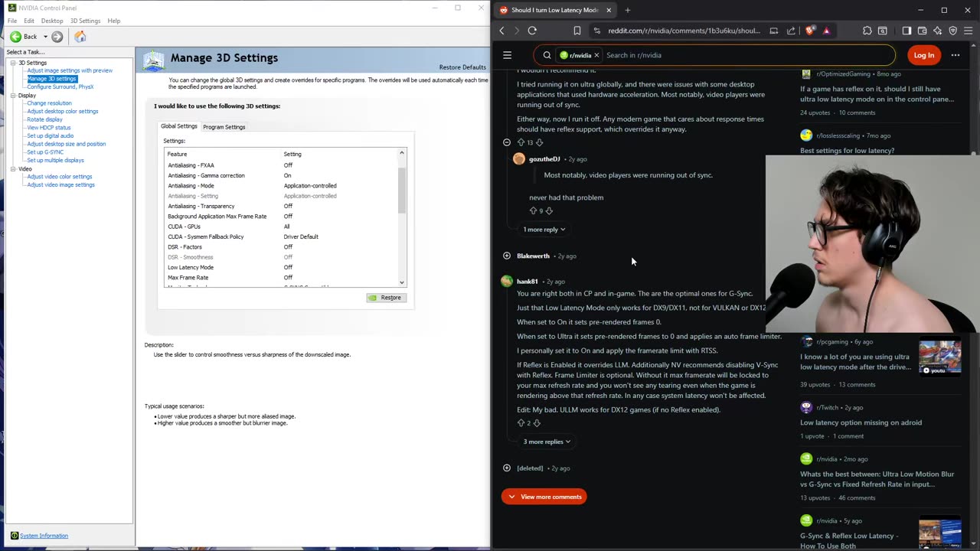Select the Low Latency Mode row
Image resolution: width=980 pixels, height=551 pixels.
click(x=281, y=267)
